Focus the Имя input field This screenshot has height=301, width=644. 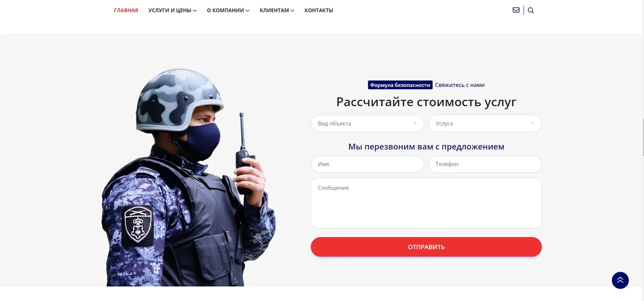point(367,164)
